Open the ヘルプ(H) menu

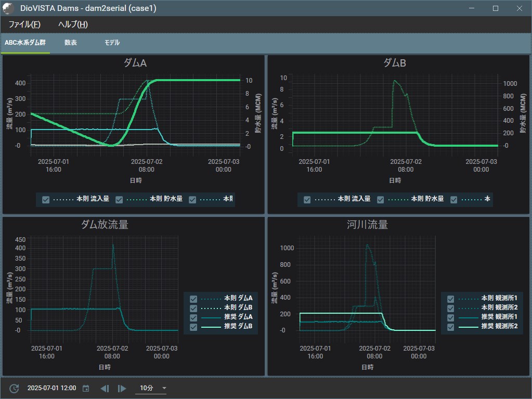[73, 24]
